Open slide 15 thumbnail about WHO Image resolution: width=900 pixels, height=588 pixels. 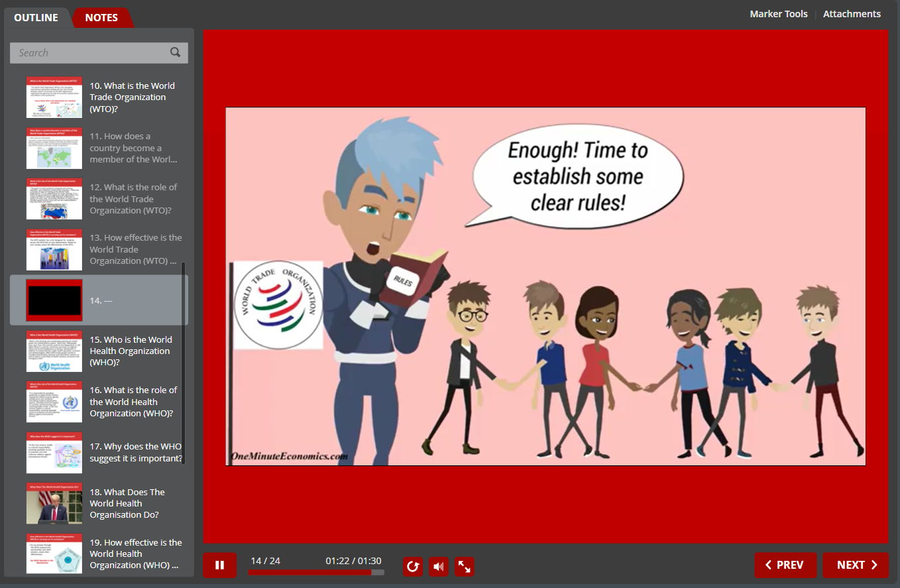tap(54, 351)
